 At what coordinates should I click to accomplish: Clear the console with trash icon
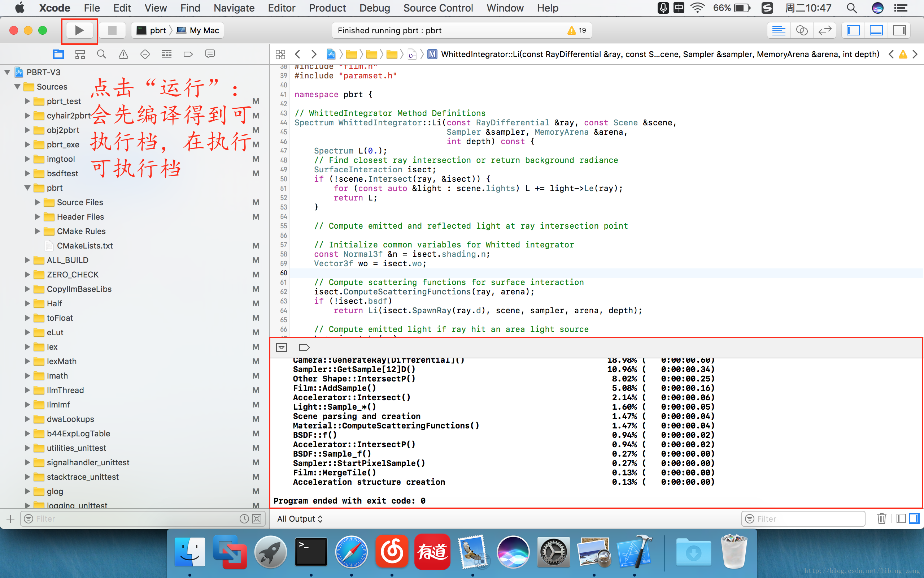882,519
